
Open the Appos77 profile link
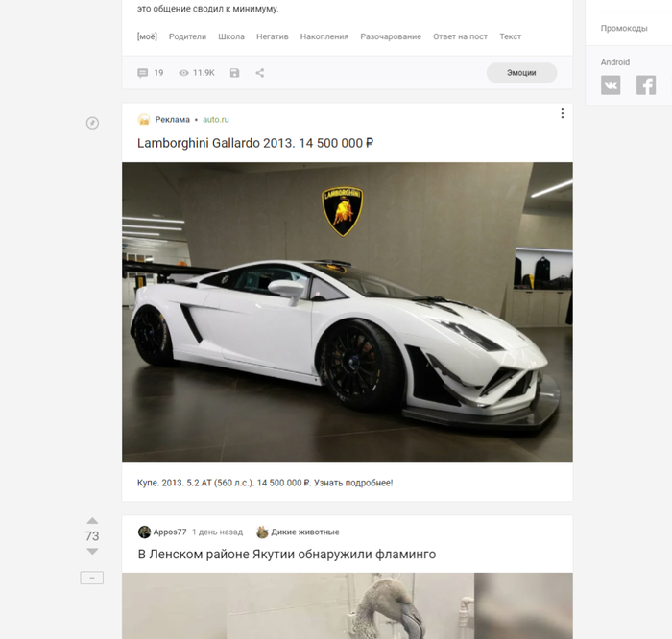(x=170, y=532)
